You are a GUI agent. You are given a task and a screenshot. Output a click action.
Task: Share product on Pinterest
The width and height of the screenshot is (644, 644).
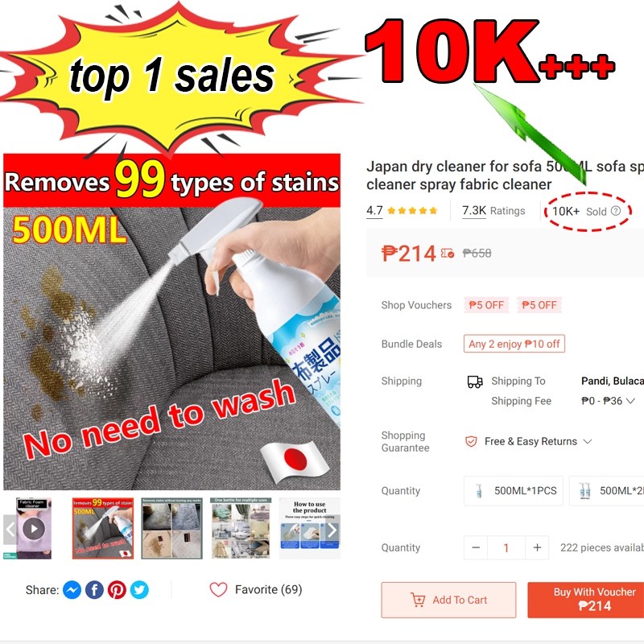tap(117, 590)
